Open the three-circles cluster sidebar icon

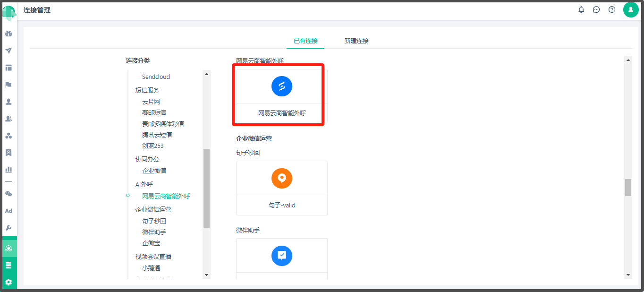tap(8, 136)
